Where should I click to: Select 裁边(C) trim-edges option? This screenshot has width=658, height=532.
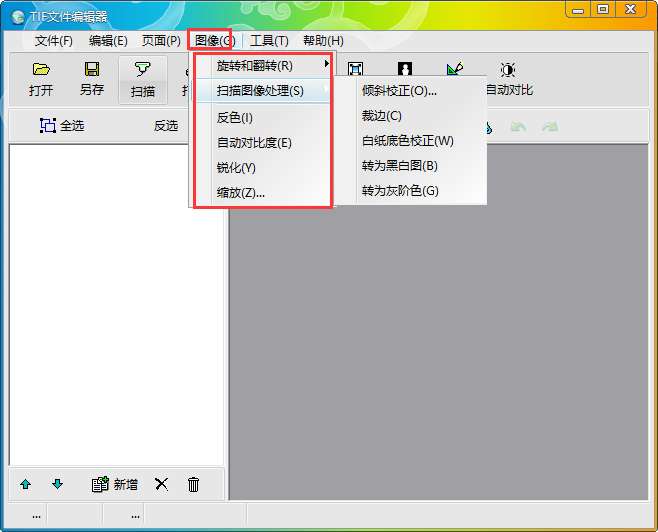tap(411, 116)
